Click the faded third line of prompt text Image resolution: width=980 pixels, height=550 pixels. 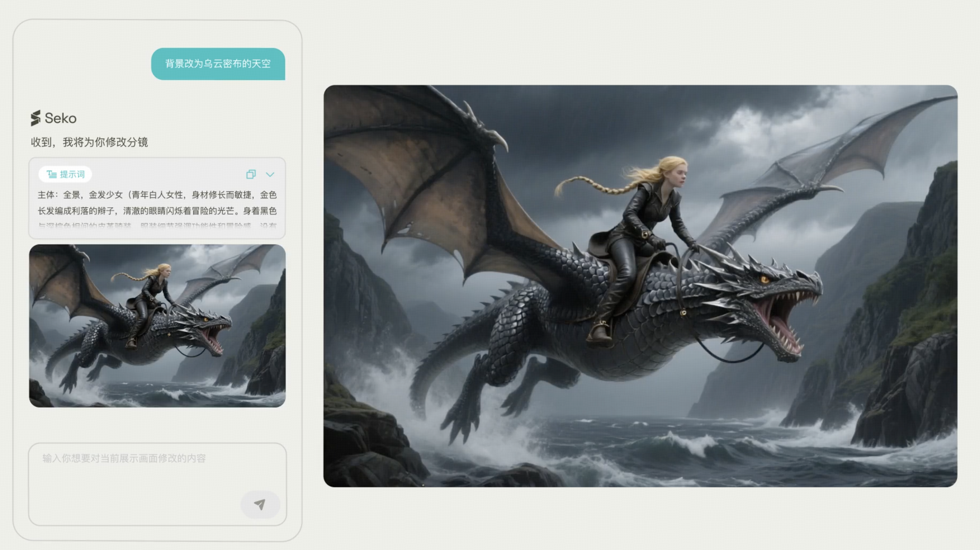point(157,225)
